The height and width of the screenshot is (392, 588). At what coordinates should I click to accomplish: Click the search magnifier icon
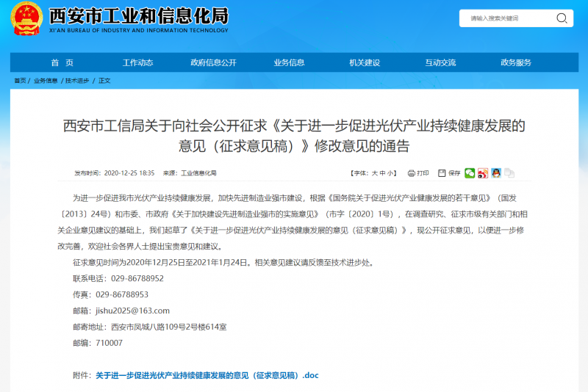tap(562, 18)
